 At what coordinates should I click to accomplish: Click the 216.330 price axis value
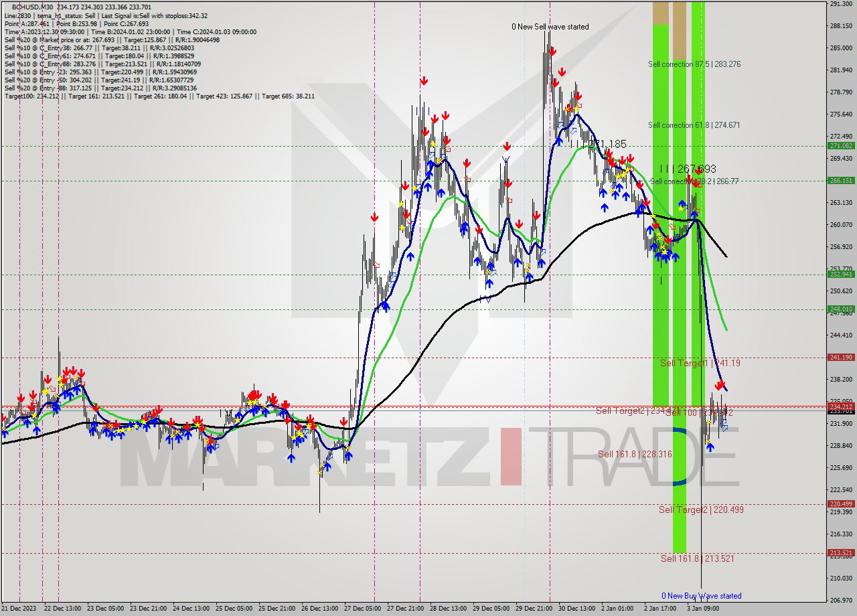[x=841, y=534]
